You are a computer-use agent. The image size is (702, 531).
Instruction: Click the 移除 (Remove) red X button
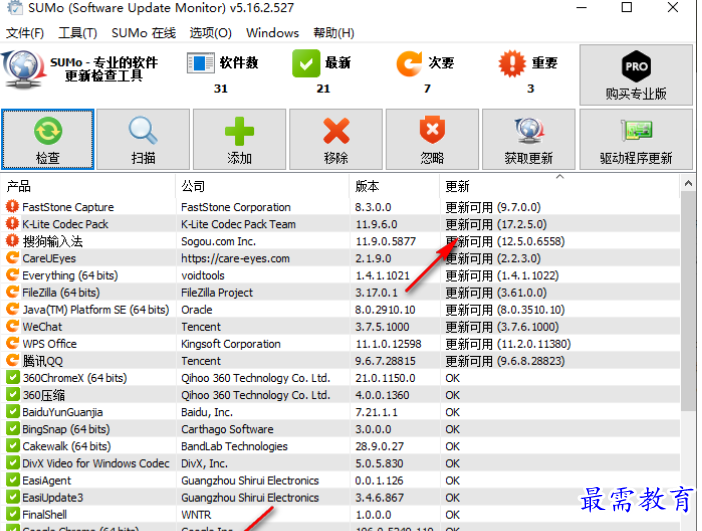pos(336,139)
